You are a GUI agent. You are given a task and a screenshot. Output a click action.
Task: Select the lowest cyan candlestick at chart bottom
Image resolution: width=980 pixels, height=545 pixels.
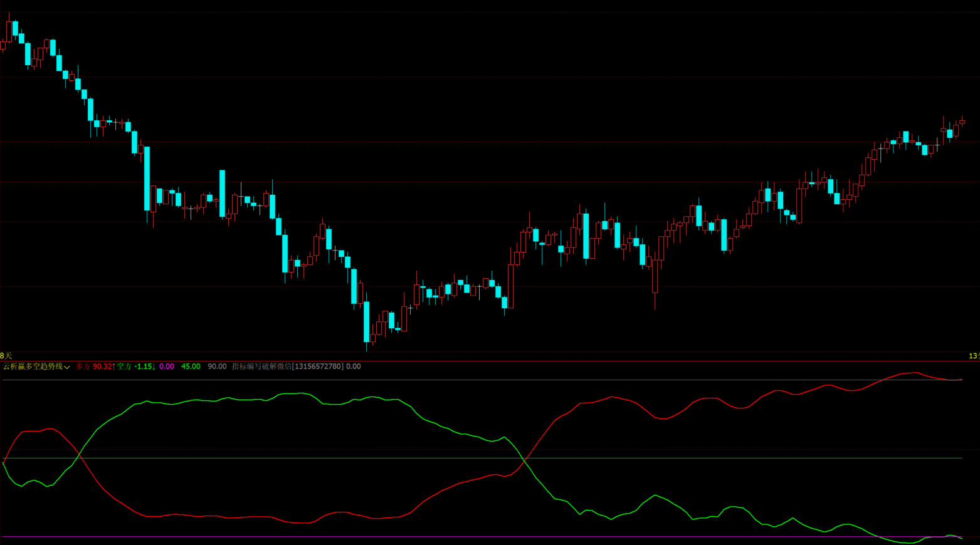(366, 321)
